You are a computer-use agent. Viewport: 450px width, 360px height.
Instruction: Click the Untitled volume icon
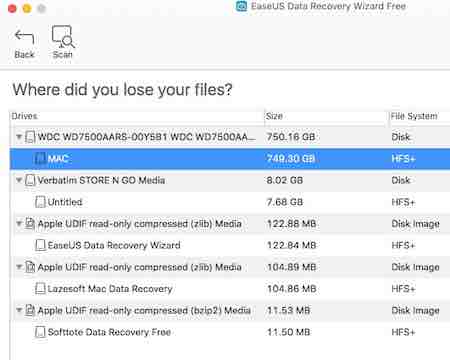[40, 202]
